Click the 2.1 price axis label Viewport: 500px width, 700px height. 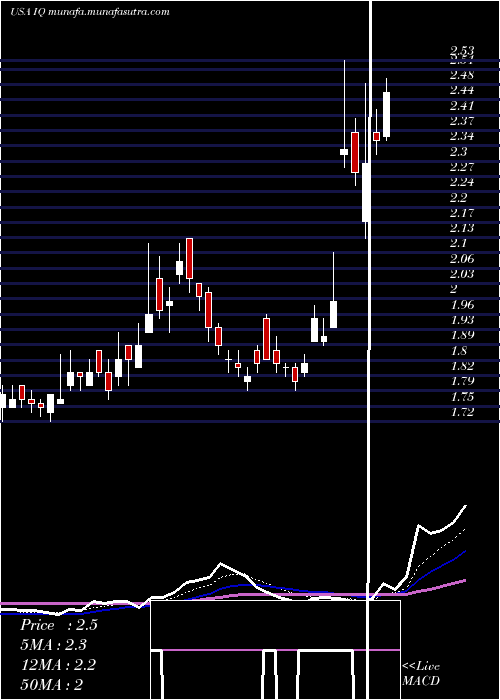[458, 243]
